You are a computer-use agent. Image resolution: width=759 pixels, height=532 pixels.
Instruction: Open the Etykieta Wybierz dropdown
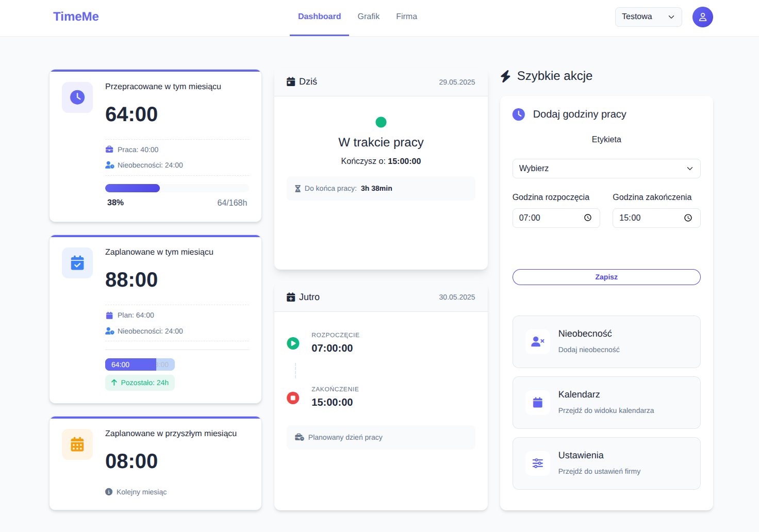click(606, 169)
